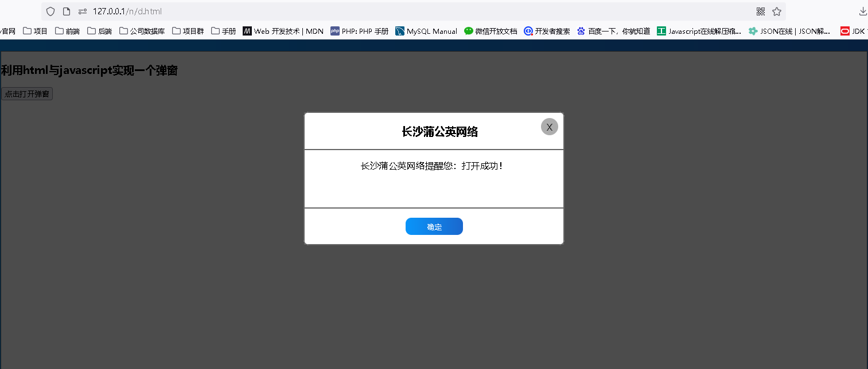Click the popup title 长沙蒲公英网络

(x=439, y=132)
